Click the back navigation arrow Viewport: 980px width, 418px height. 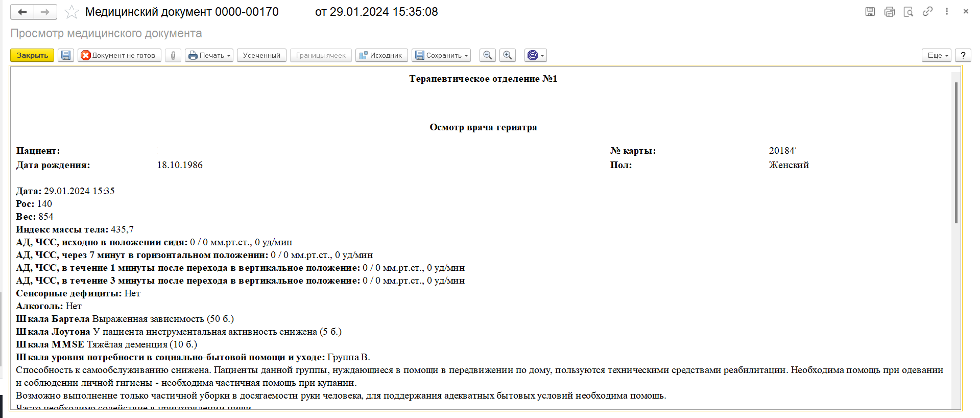point(22,12)
